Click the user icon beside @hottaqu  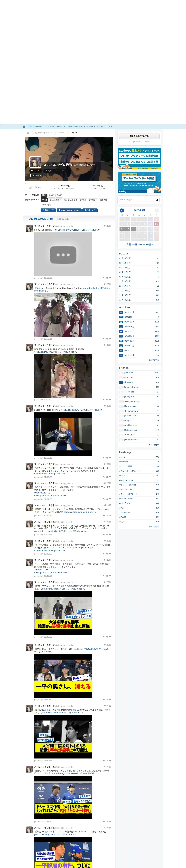[121, 382]
